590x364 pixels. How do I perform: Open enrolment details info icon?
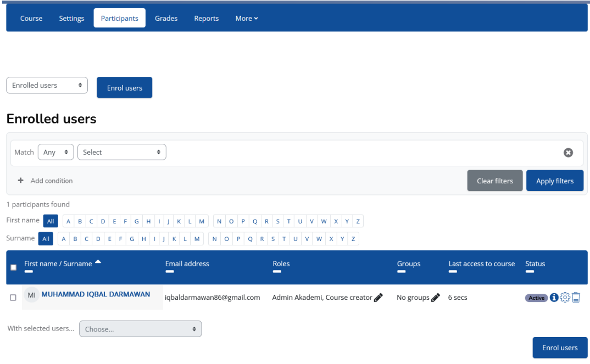(554, 298)
